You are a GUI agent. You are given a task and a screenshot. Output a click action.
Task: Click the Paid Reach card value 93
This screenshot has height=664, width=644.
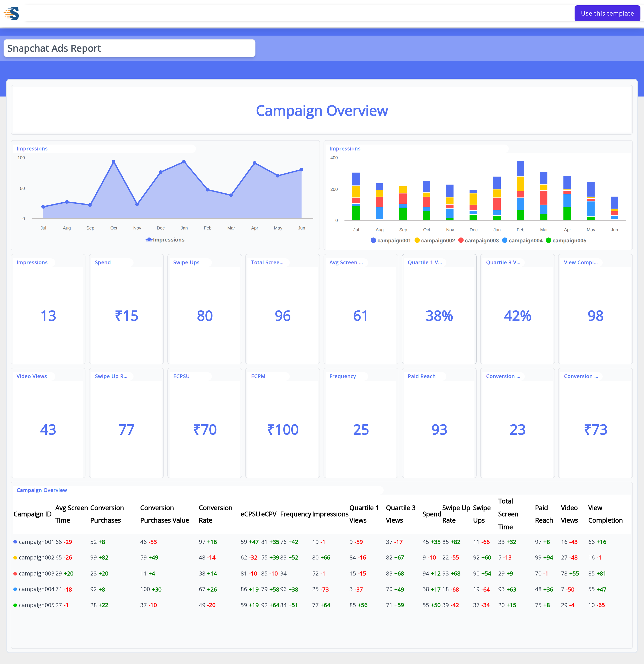[439, 430]
